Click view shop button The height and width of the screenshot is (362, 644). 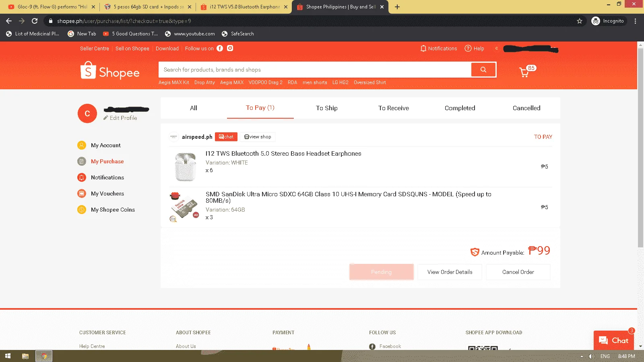[258, 137]
